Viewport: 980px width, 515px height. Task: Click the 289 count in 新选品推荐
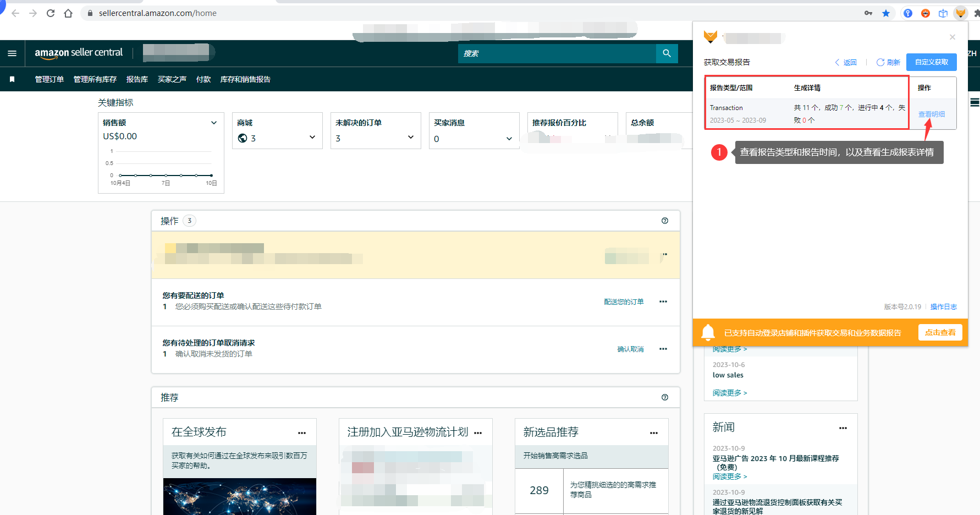[539, 490]
